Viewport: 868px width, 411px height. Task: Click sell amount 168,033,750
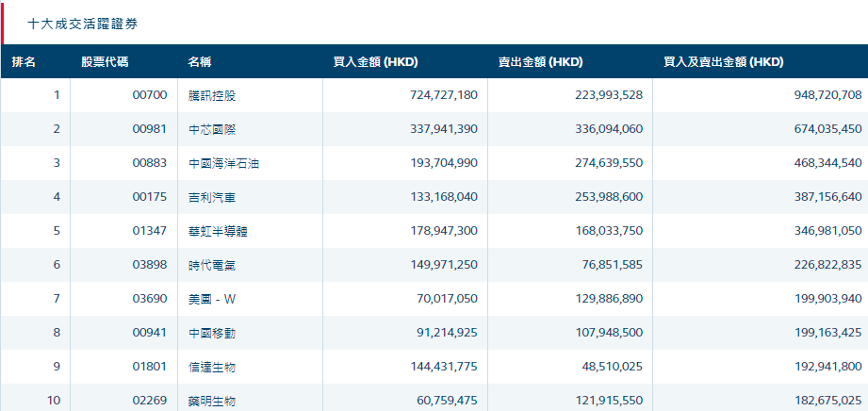point(609,230)
